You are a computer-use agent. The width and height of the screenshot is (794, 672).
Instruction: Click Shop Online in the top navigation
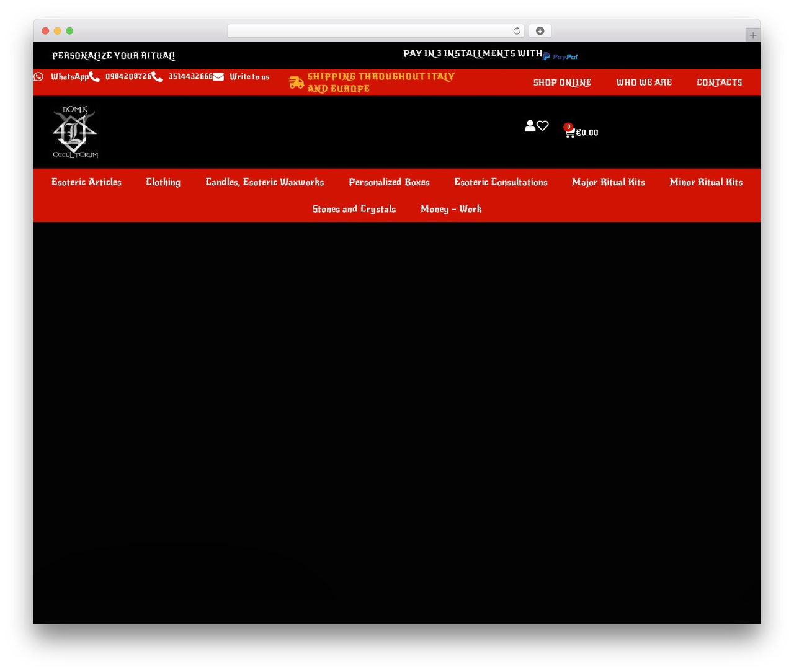(563, 82)
